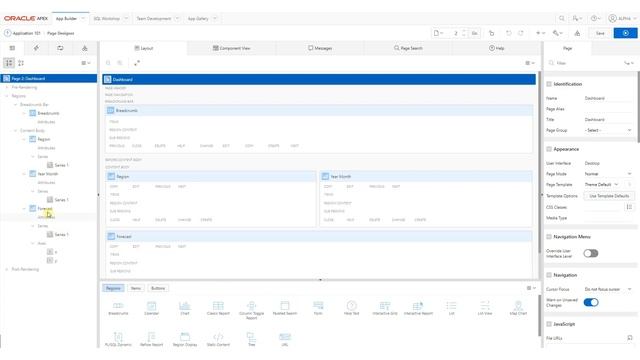Viewport: 640px width, 360px height.
Task: Click the undo icon in toolbar
Action: (x=509, y=33)
